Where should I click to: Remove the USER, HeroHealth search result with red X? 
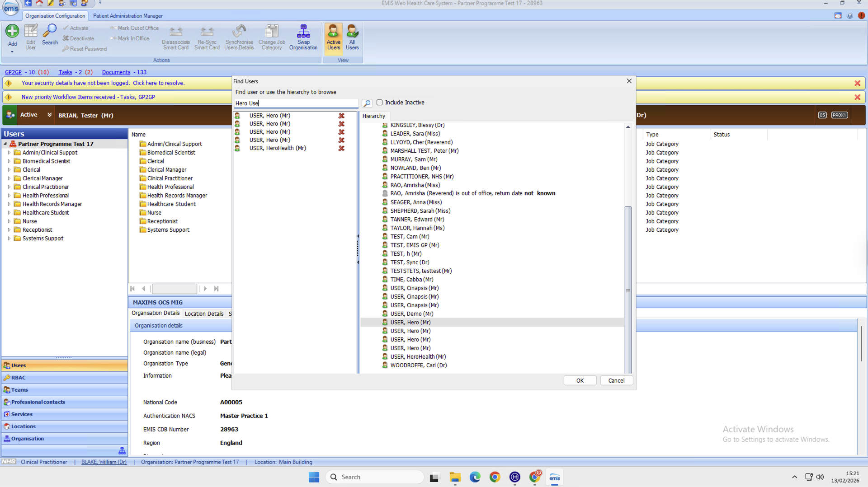(341, 148)
